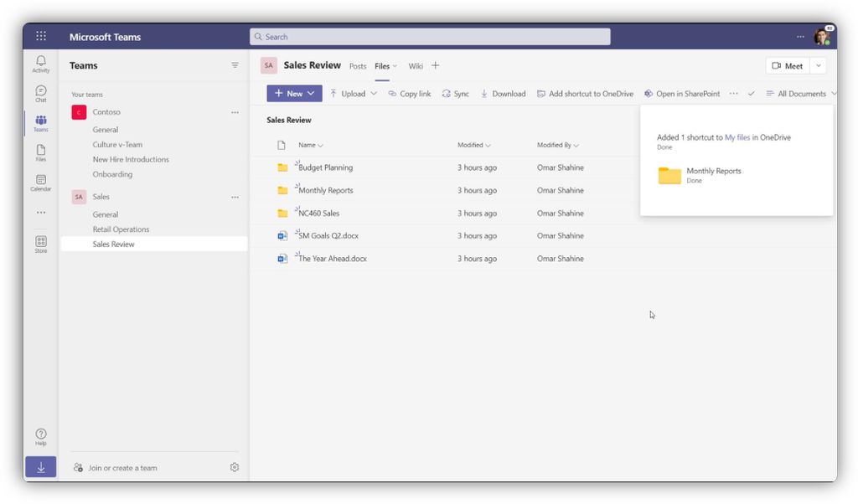Viewport: 858px width, 504px height.
Task: Click Download in the files toolbar
Action: point(503,94)
